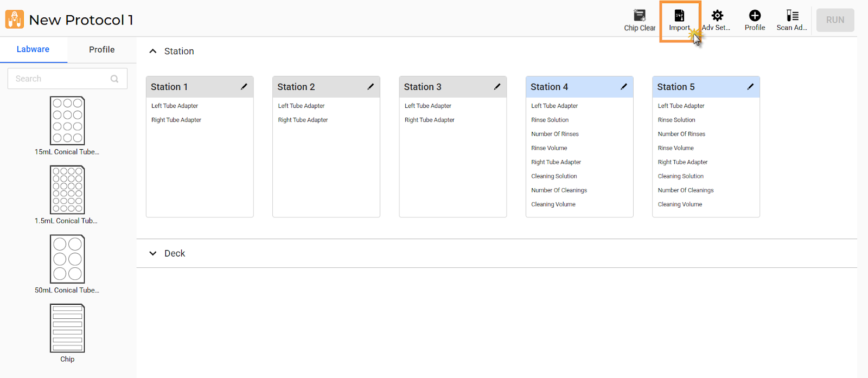
Task: Choose the 50mL Conical Tube labware
Action: click(67, 259)
